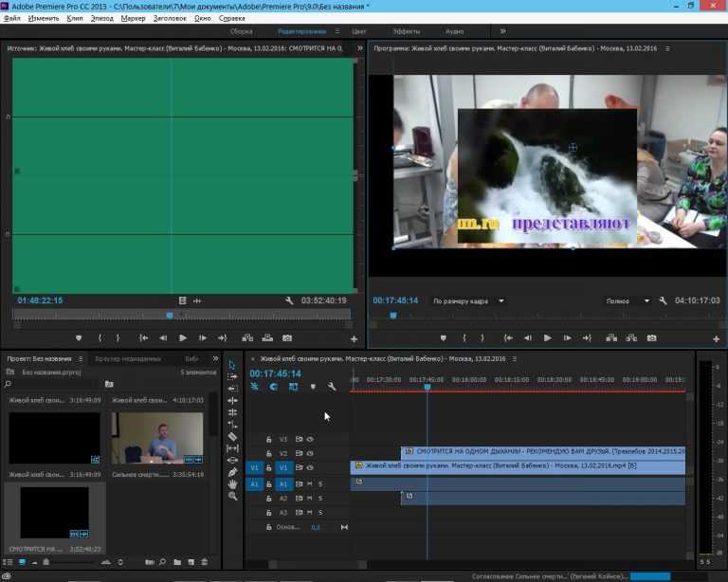This screenshot has width=728, height=582.
Task: Select the Track Select Forward tool
Action: click(x=232, y=376)
